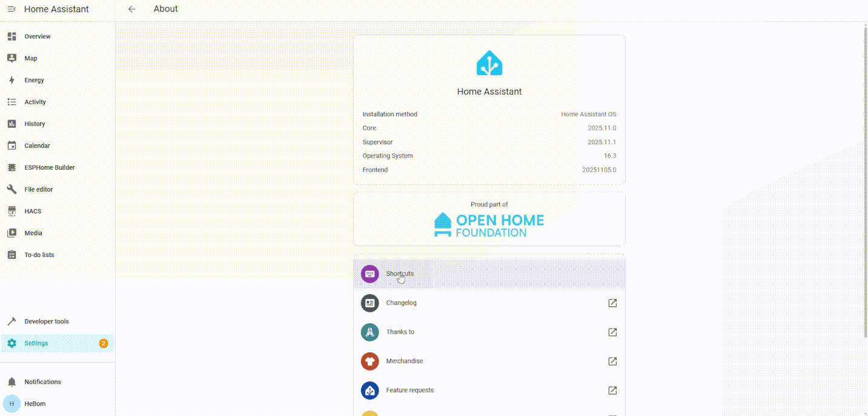Image resolution: width=868 pixels, height=416 pixels.
Task: Click the Activity list icon
Action: tap(12, 102)
